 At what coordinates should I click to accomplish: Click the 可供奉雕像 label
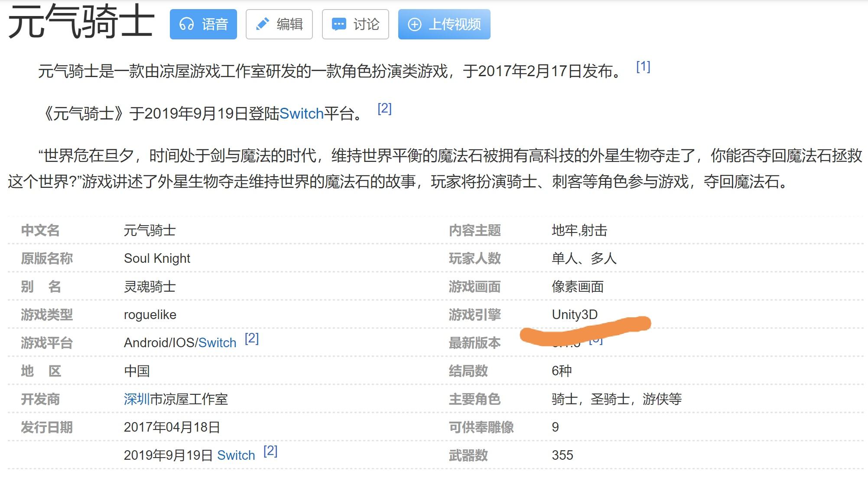coord(481,427)
